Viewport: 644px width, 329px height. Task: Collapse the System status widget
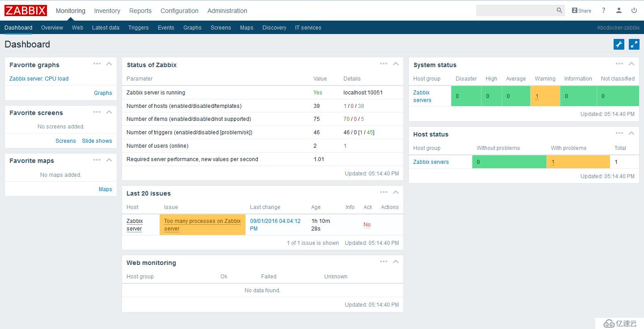click(x=631, y=64)
